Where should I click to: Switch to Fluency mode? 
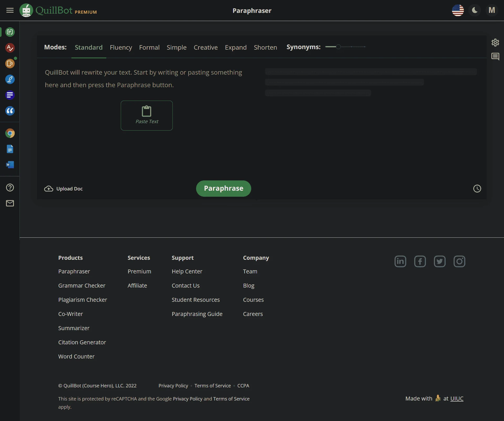[121, 47]
